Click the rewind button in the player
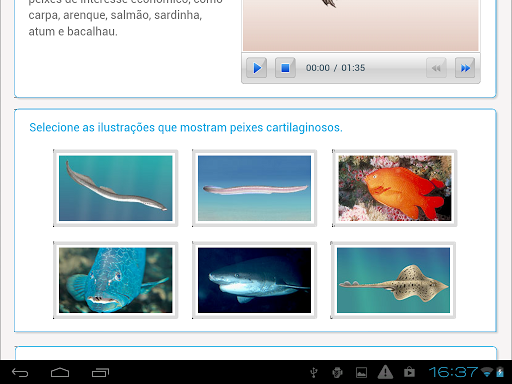512x384 pixels. tap(436, 68)
